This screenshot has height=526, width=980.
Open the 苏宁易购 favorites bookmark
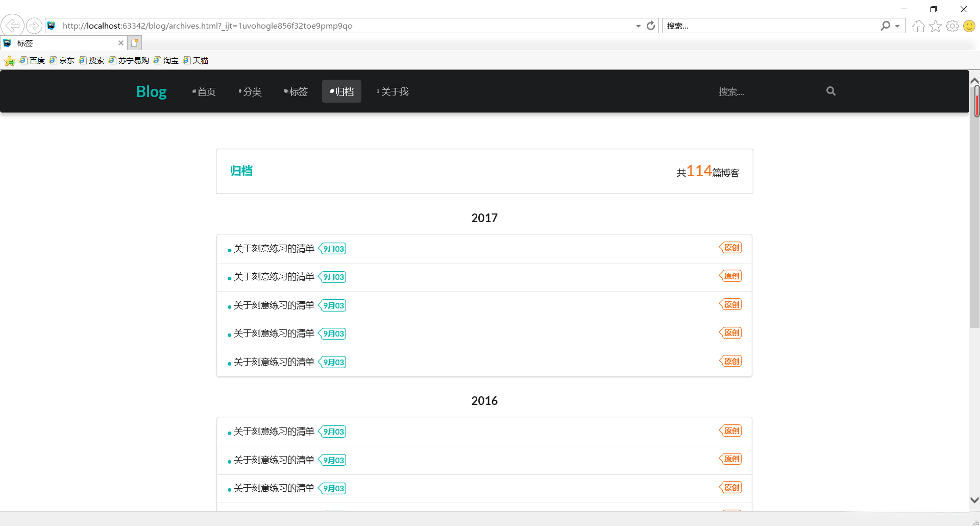tap(129, 61)
